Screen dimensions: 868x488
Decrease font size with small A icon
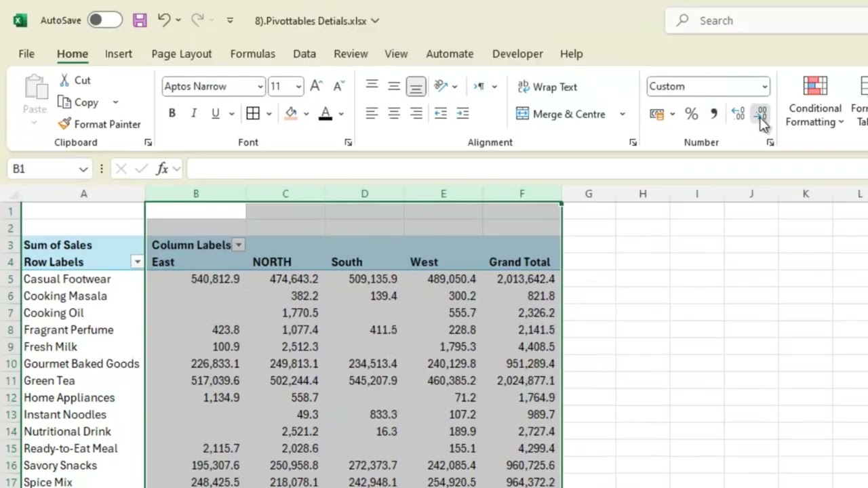(x=338, y=86)
